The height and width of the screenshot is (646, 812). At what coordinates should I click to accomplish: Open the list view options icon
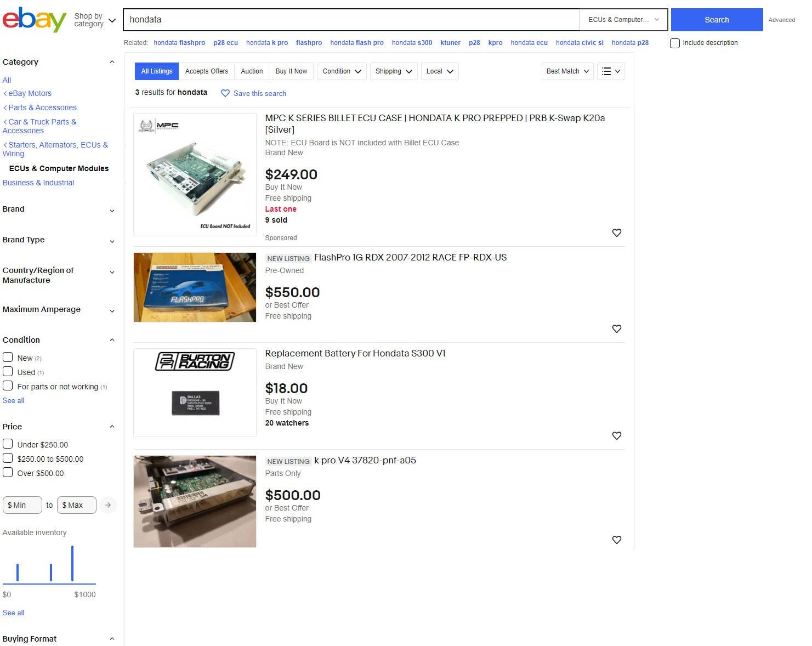(611, 71)
